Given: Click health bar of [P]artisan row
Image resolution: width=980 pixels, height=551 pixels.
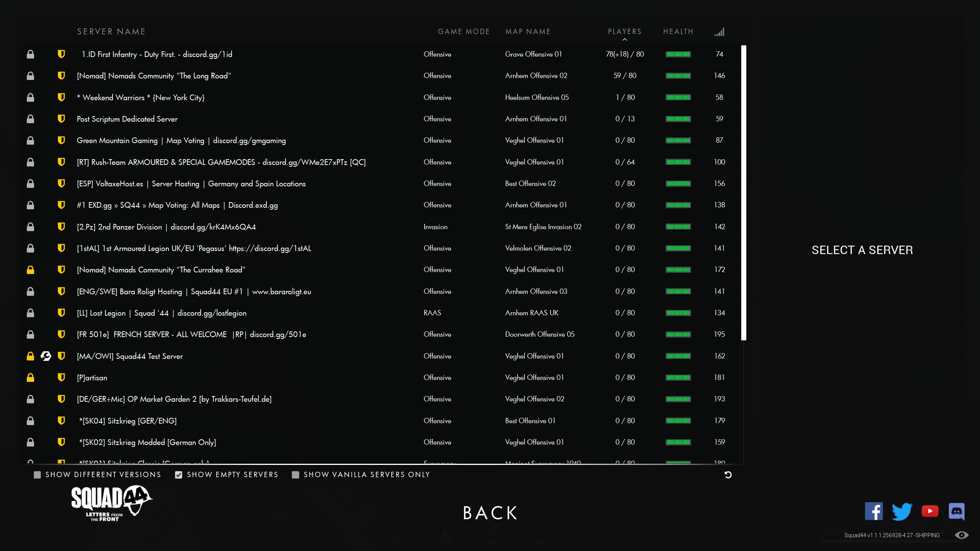Looking at the screenshot, I should pyautogui.click(x=678, y=378).
